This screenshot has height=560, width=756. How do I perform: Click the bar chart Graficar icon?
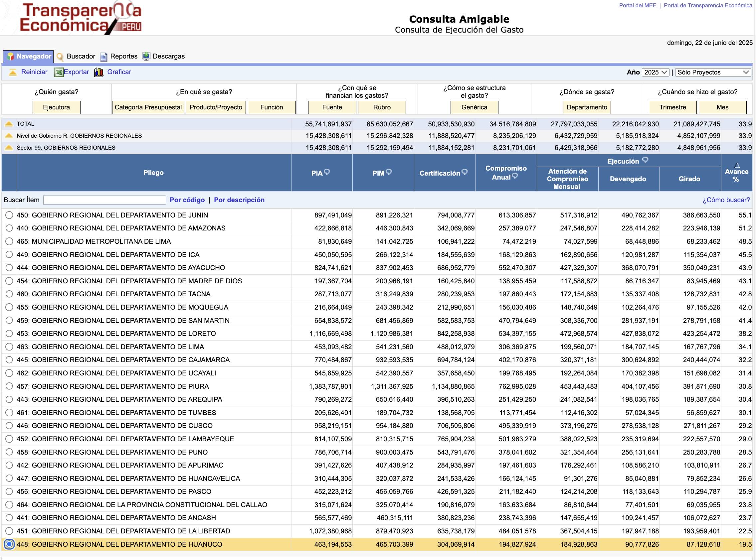[99, 72]
